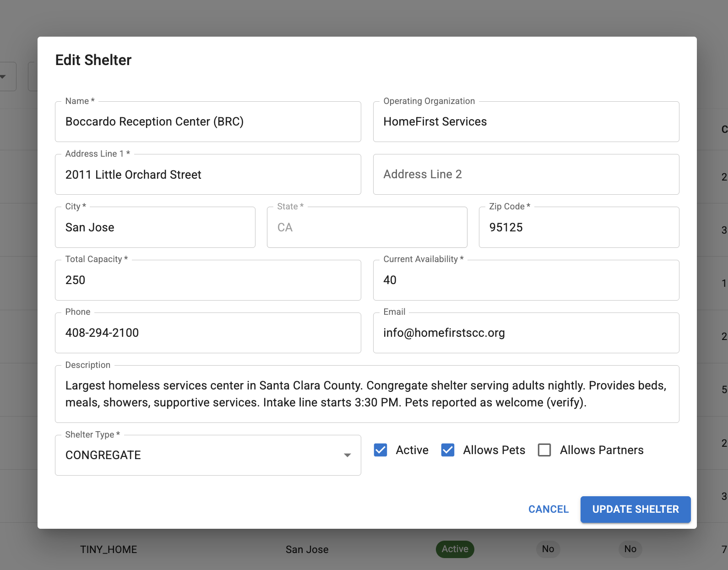Click inside the Description text area
This screenshot has height=570, width=728.
click(367, 394)
